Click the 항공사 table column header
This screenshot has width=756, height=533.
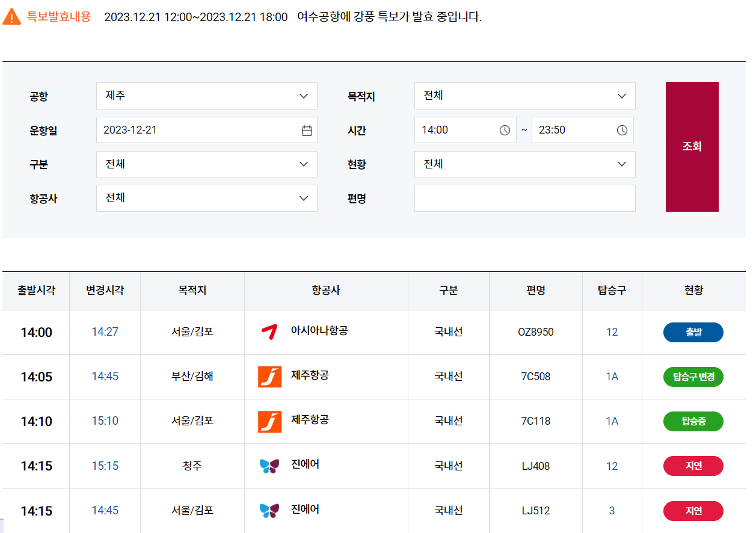pos(326,291)
